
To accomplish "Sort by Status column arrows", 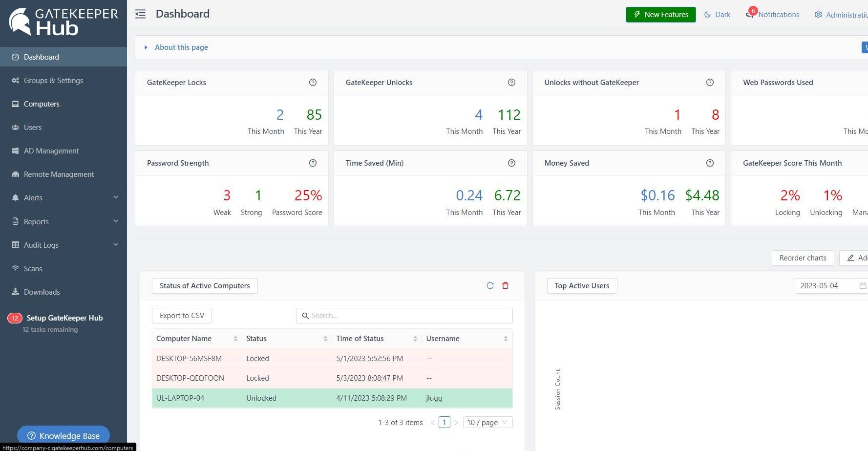I will coord(325,339).
